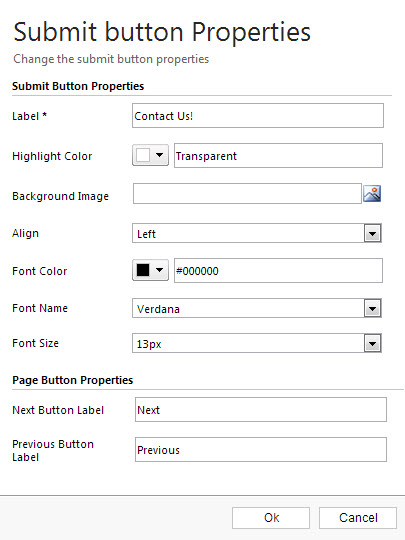Focus the Font Color #000000 field
405x540 pixels.
(278, 271)
